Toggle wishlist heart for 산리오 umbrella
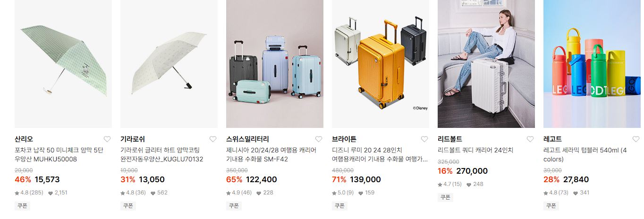The width and height of the screenshot is (644, 219). tap(107, 139)
